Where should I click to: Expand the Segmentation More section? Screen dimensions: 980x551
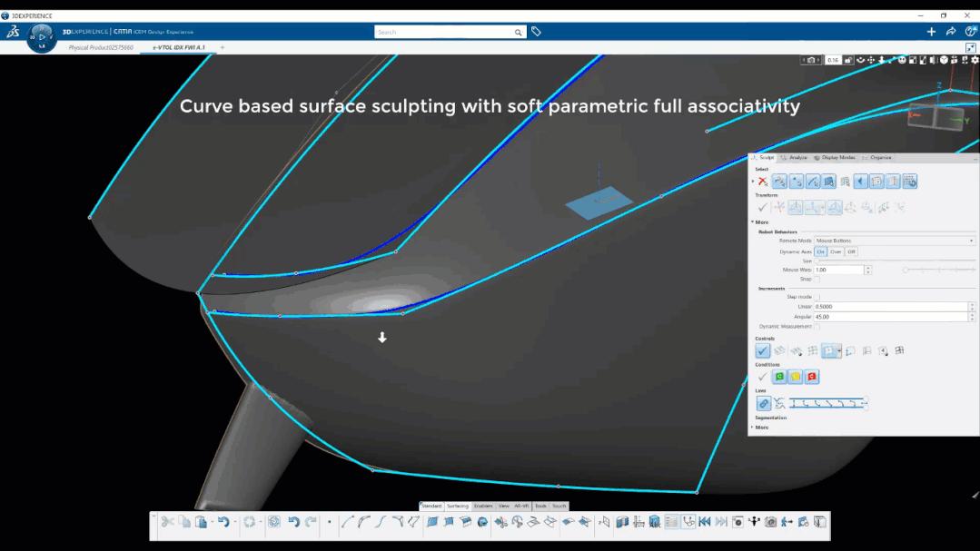[x=762, y=427]
